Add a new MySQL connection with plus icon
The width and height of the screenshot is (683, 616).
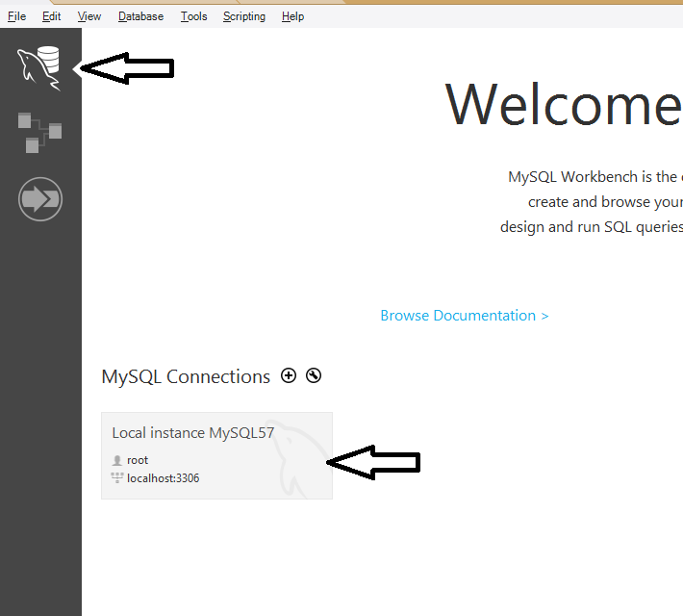tap(289, 376)
